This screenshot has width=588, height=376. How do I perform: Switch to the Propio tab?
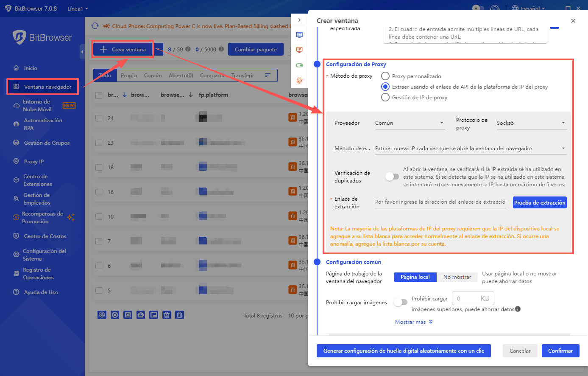click(x=128, y=75)
